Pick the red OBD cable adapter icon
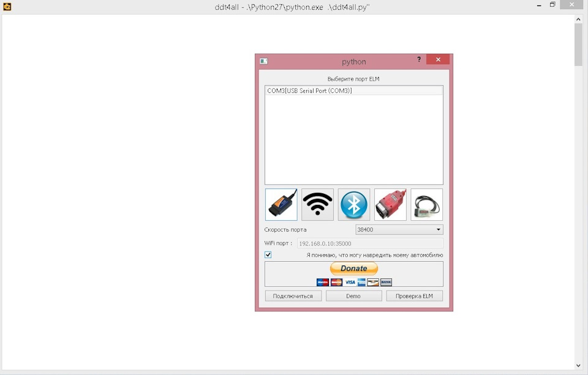The height and width of the screenshot is (375, 588). [x=390, y=204]
